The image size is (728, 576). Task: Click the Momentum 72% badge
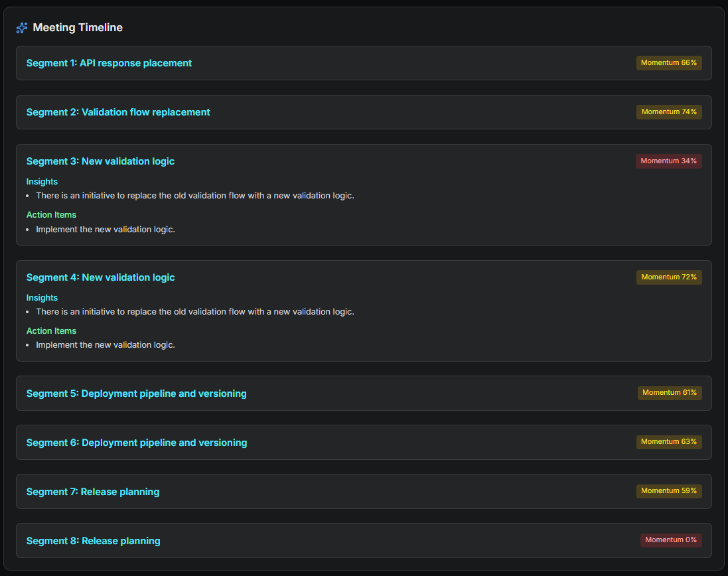pyautogui.click(x=669, y=277)
